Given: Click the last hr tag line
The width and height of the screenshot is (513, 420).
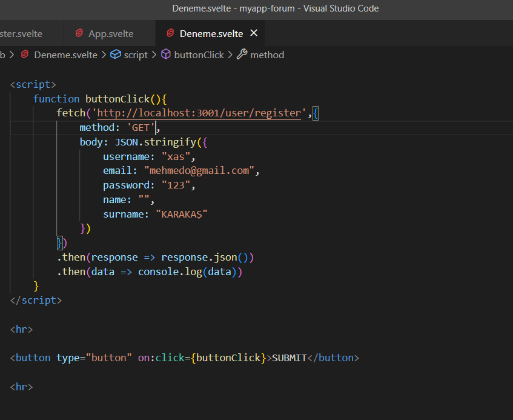Looking at the screenshot, I should click(22, 387).
